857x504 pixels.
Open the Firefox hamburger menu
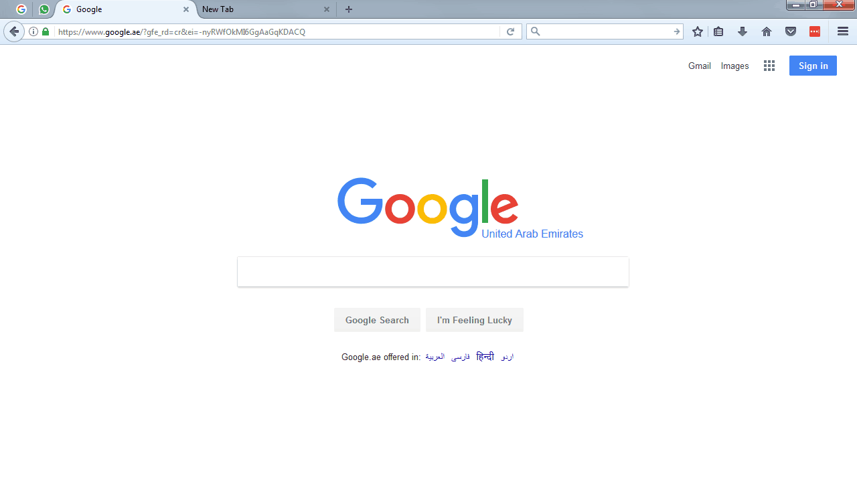click(x=843, y=31)
